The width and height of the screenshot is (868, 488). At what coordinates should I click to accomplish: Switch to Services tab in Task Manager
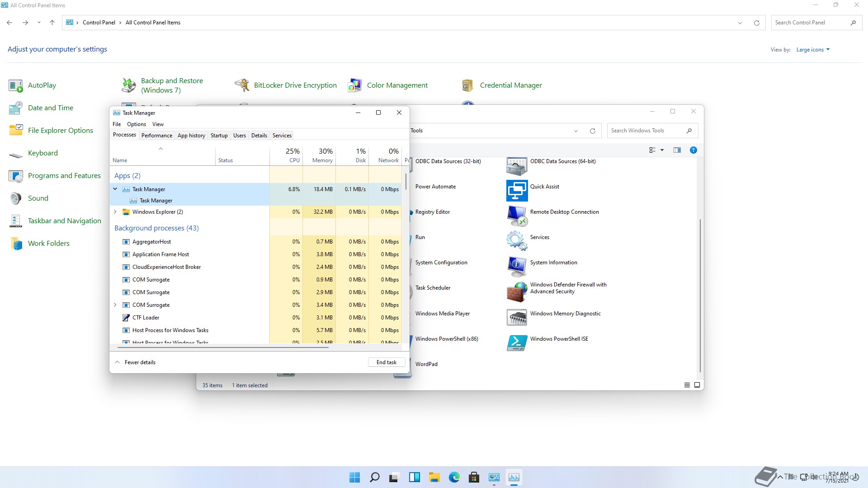pyautogui.click(x=282, y=136)
